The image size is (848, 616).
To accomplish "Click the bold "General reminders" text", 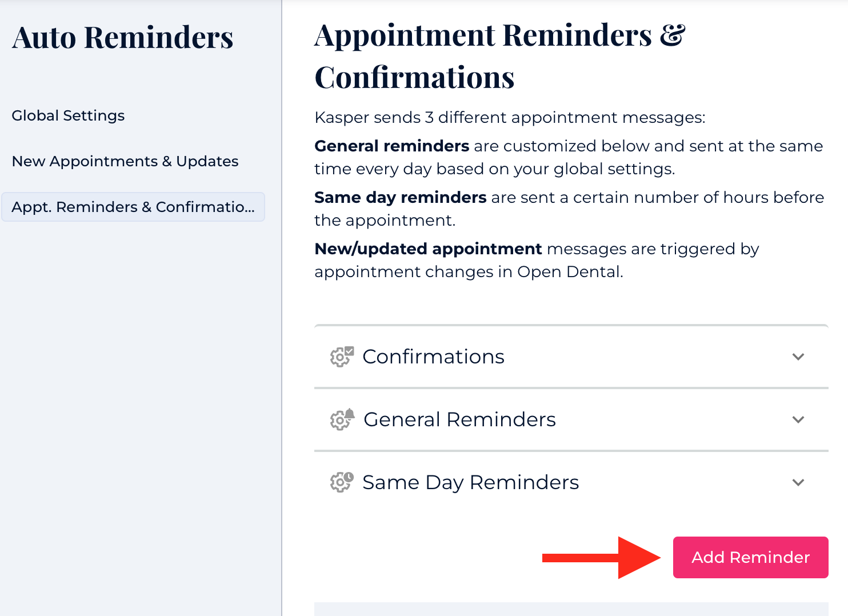I will point(392,146).
